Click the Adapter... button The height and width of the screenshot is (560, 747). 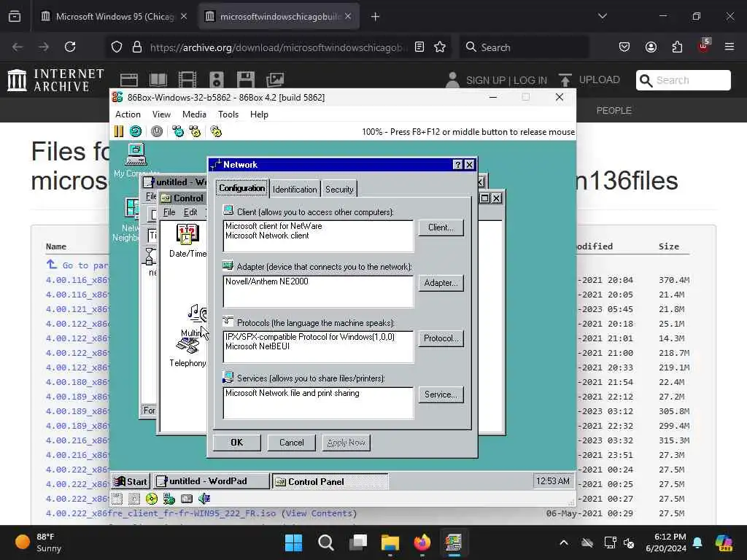[x=441, y=283]
